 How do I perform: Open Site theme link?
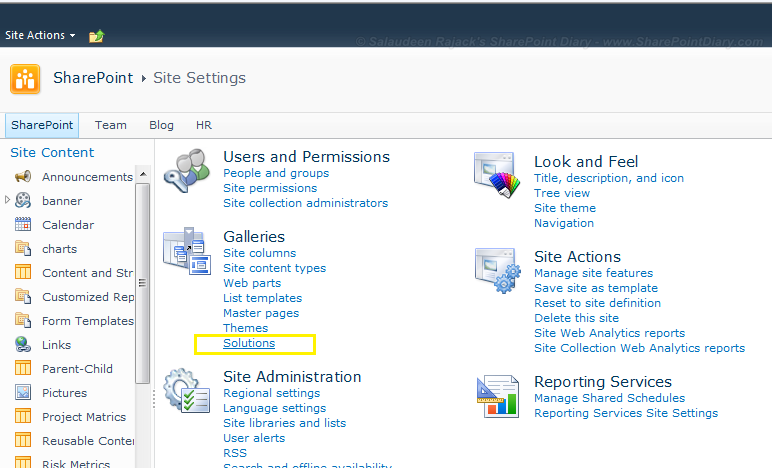click(x=565, y=208)
